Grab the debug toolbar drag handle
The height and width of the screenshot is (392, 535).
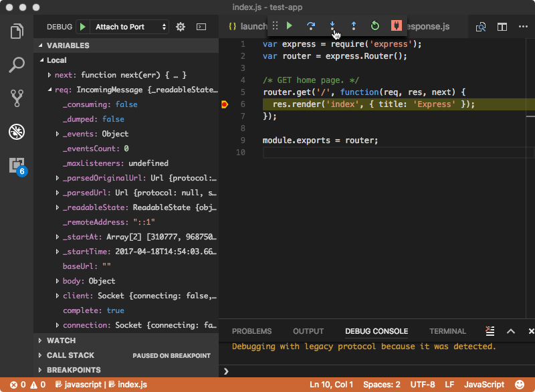click(x=275, y=25)
